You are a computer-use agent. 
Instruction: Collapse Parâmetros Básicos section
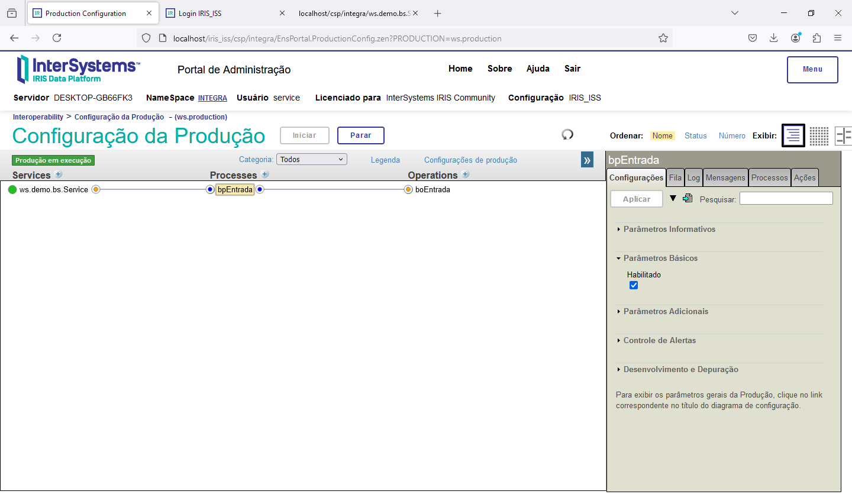point(660,259)
